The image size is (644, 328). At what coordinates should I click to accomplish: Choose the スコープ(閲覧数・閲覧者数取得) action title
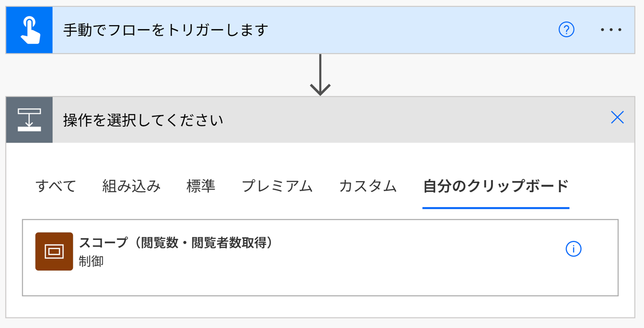pyautogui.click(x=176, y=243)
